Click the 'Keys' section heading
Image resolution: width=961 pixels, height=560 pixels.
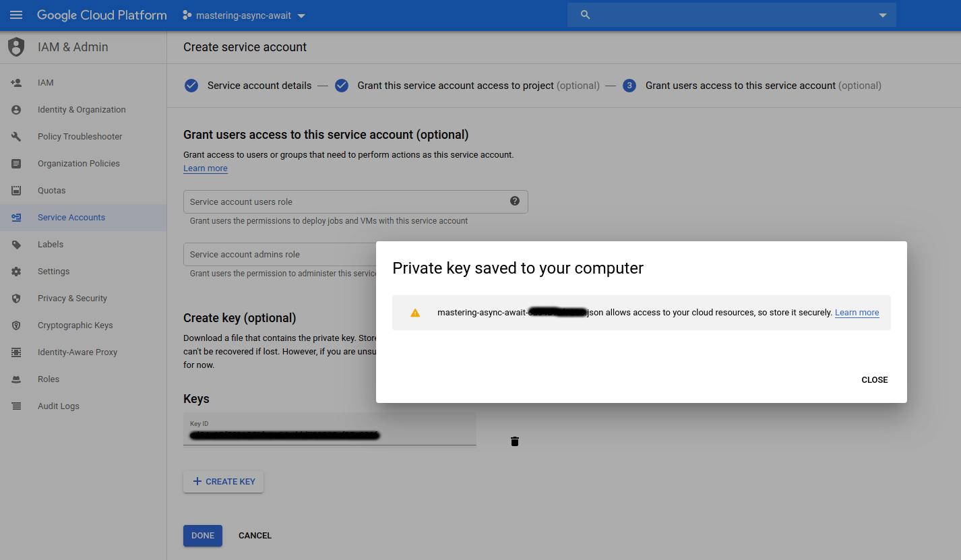coord(196,399)
